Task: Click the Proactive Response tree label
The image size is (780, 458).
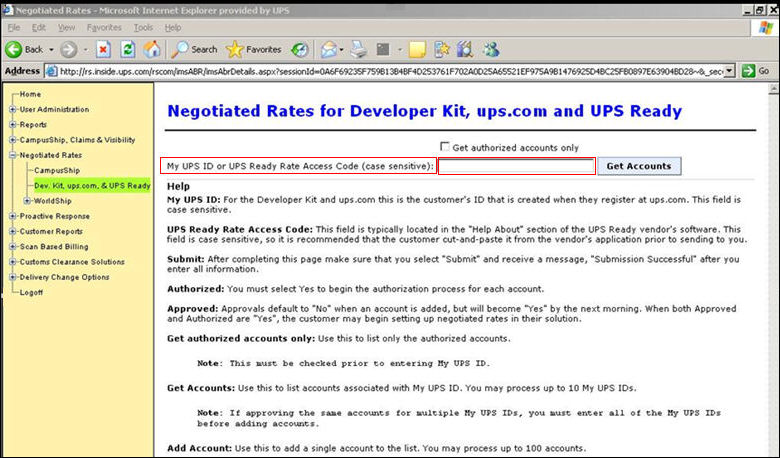Action: click(x=55, y=216)
